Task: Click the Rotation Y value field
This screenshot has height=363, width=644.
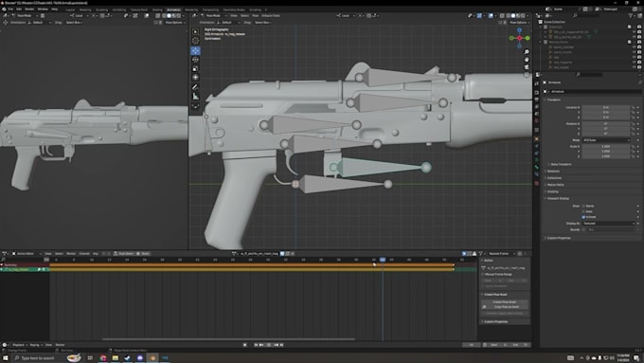Action: (606, 129)
